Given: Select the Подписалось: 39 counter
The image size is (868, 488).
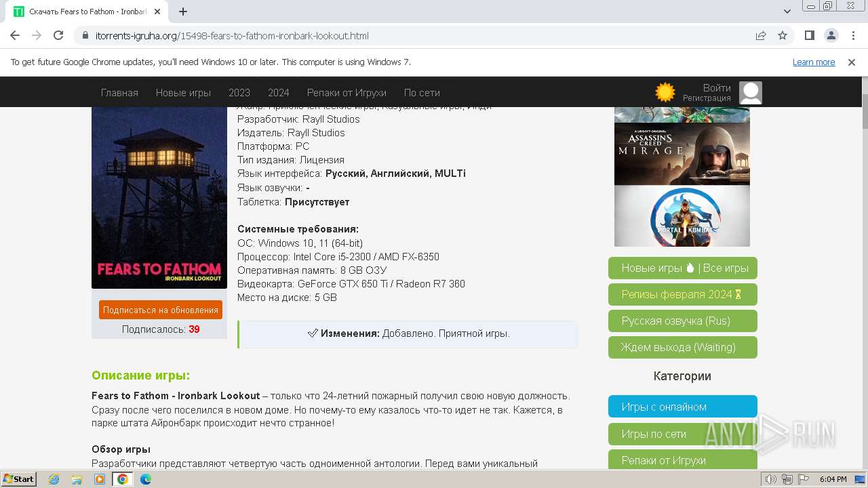Looking at the screenshot, I should (x=161, y=329).
